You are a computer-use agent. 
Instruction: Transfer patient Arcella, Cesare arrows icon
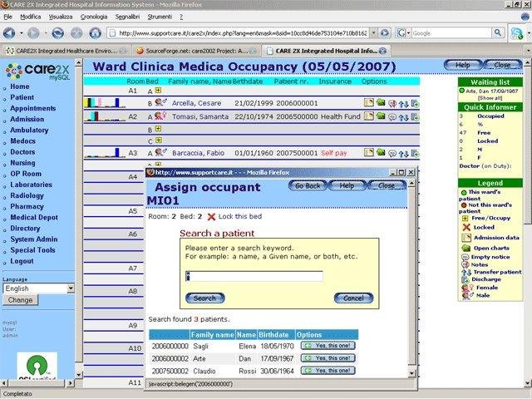[x=403, y=104]
